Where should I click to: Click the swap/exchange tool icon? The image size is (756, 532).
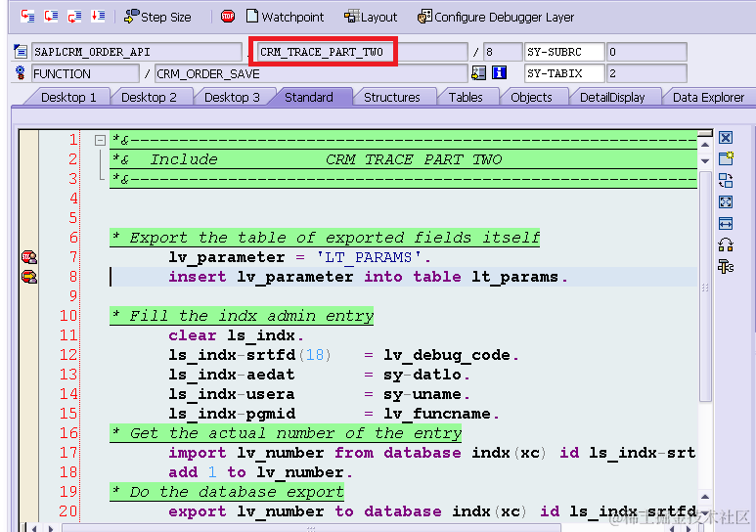(x=725, y=180)
